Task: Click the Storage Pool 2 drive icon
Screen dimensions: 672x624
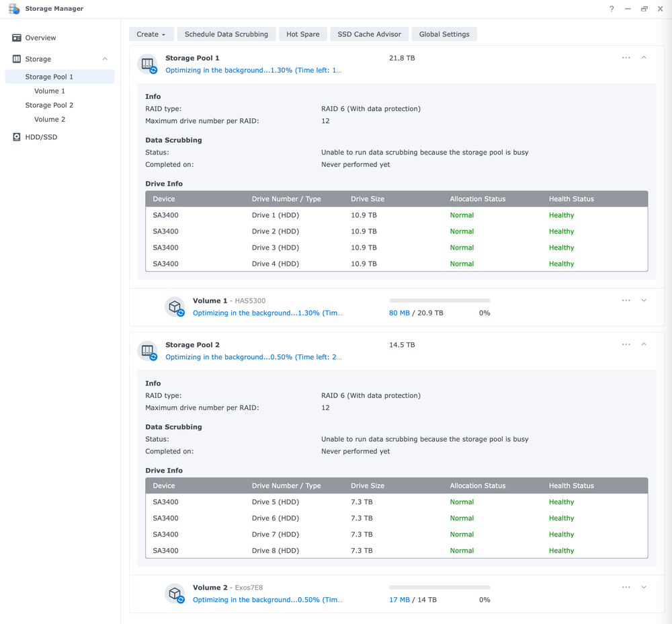Action: 147,351
